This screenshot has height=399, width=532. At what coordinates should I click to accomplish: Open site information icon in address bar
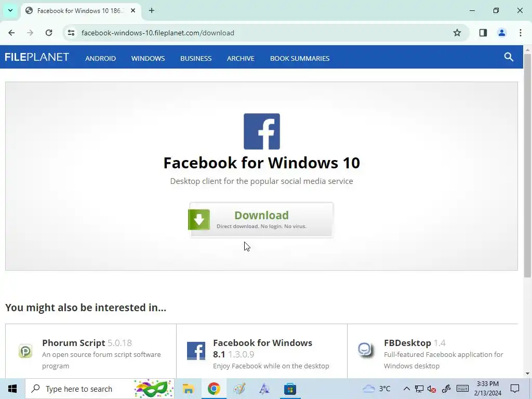[x=71, y=33]
